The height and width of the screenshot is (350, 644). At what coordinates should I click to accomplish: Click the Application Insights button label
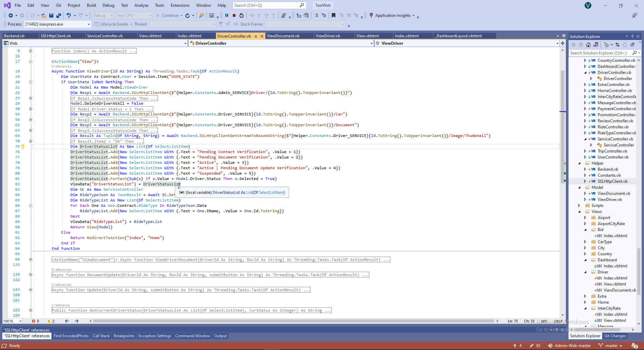click(393, 15)
